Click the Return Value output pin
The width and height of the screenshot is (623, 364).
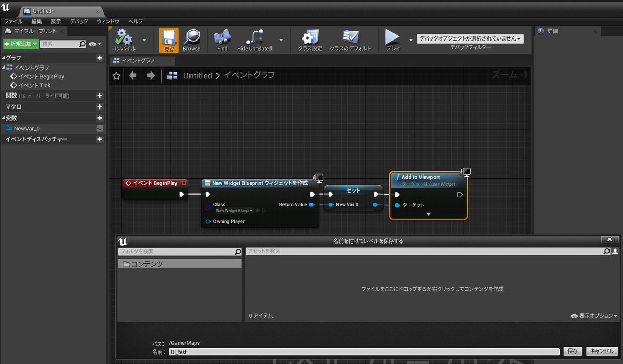pyautogui.click(x=311, y=205)
